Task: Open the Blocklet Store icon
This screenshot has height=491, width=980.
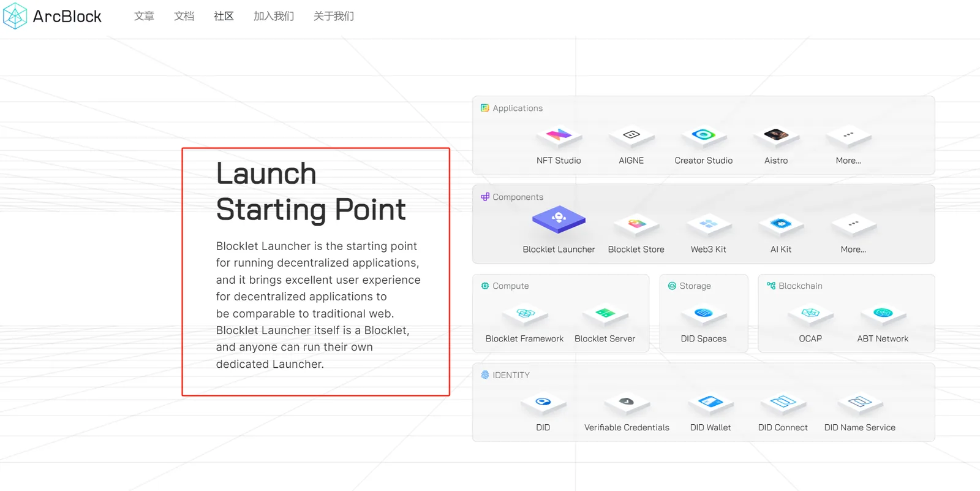Action: tap(636, 225)
